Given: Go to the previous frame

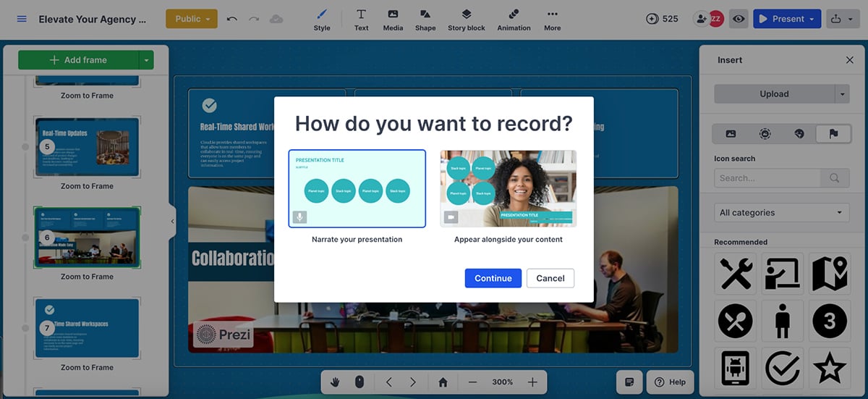Looking at the screenshot, I should [x=388, y=382].
